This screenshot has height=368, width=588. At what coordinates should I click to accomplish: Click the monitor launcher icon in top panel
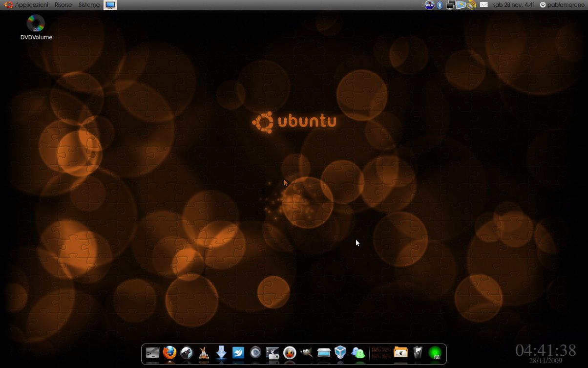coord(110,5)
